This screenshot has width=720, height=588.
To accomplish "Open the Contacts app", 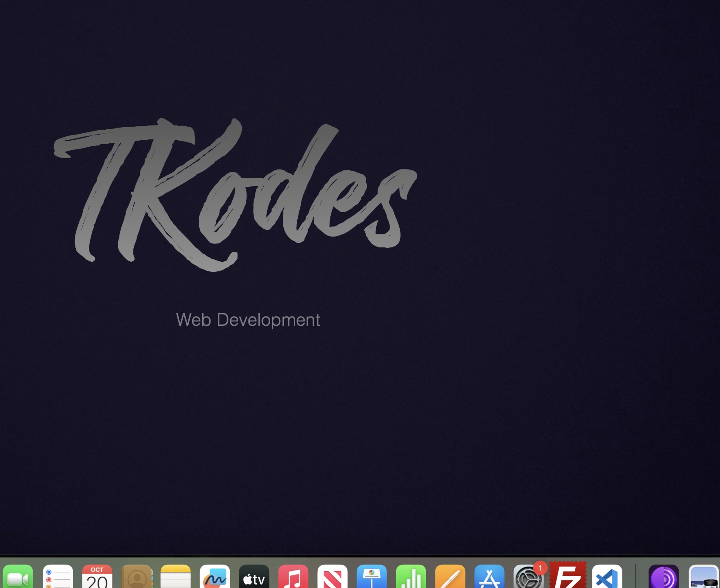I will (x=137, y=577).
